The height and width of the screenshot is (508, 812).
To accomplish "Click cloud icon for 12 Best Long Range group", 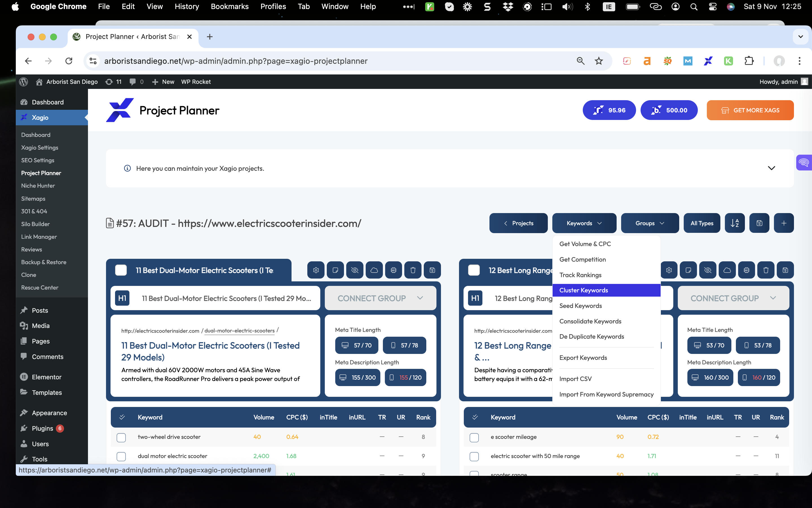I will [x=727, y=270].
